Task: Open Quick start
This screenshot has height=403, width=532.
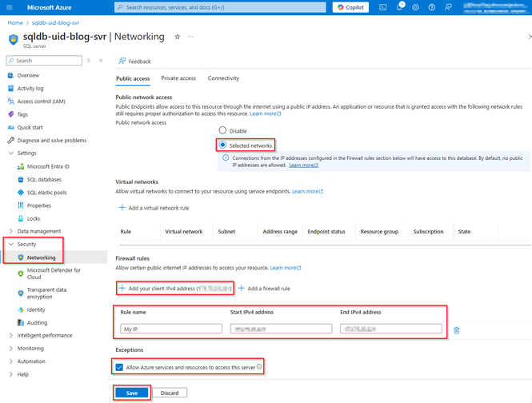Action: [x=30, y=127]
